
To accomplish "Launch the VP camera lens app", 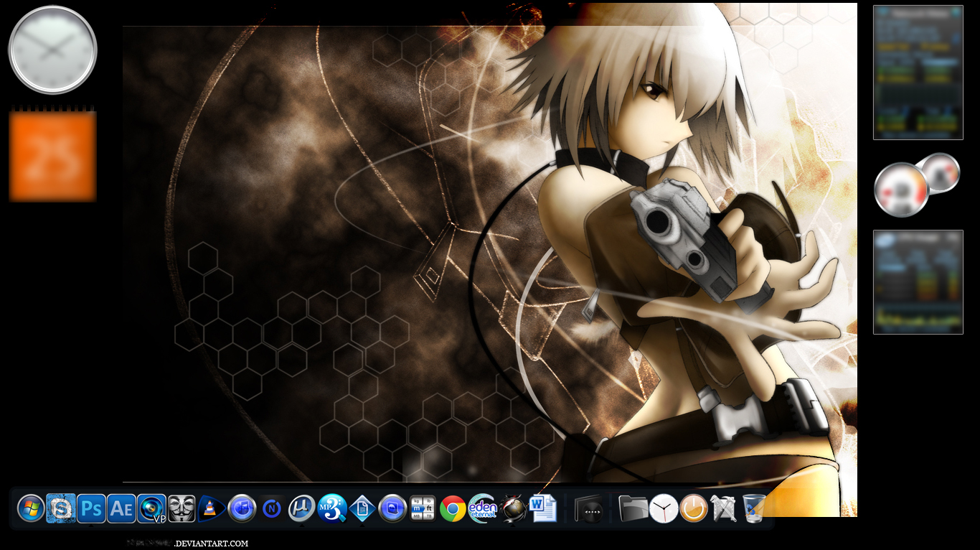I will [x=151, y=508].
